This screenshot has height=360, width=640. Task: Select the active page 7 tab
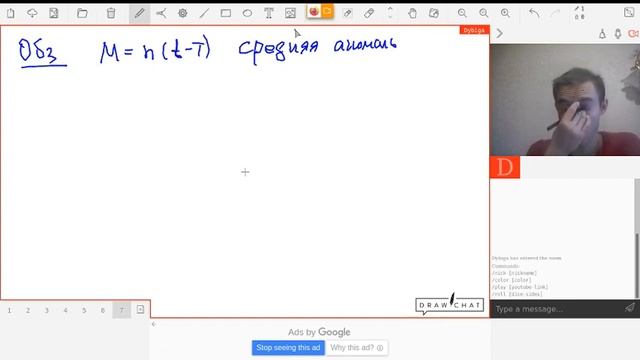pos(122,310)
